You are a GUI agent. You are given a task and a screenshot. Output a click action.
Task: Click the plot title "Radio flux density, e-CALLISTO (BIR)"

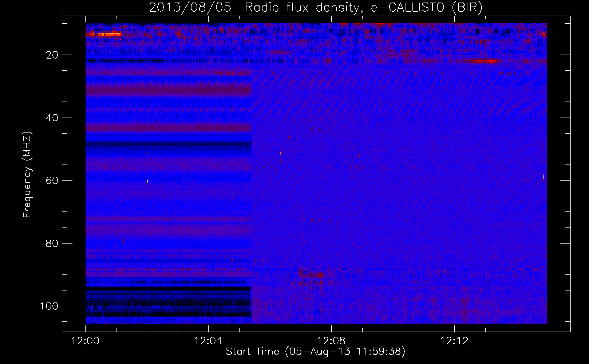coord(364,7)
